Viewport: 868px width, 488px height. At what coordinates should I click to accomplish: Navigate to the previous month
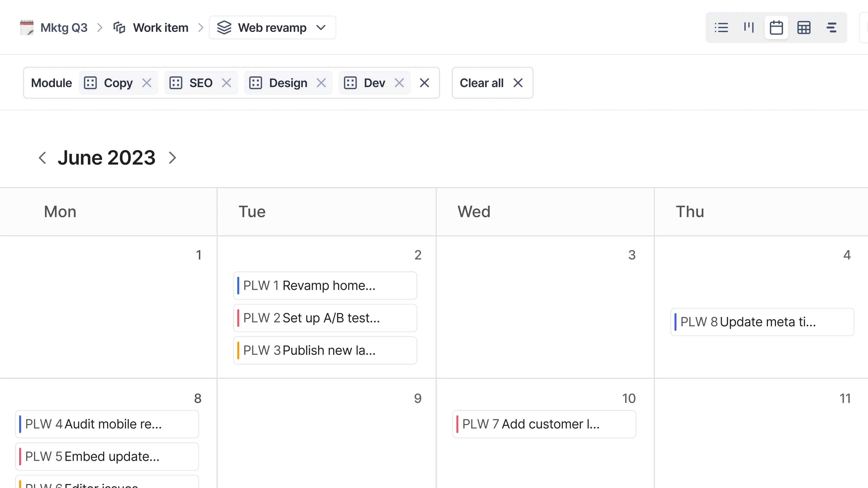click(42, 158)
